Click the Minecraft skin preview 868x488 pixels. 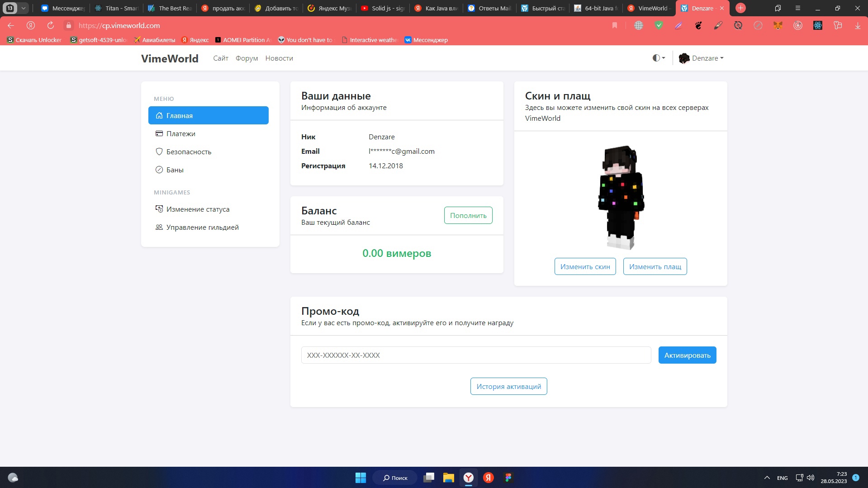[x=621, y=197]
